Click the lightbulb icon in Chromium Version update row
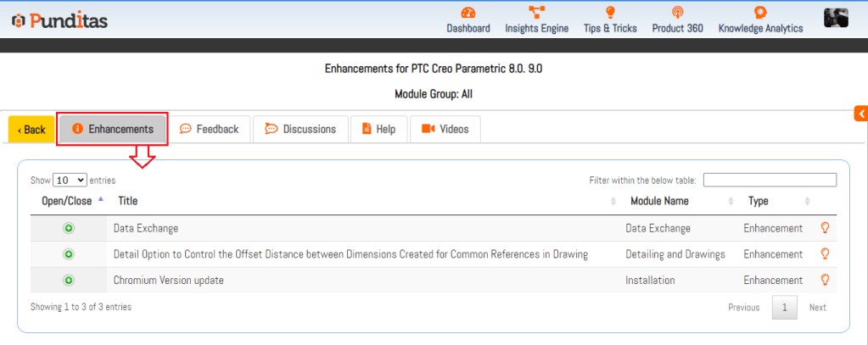This screenshot has width=868, height=345. click(824, 280)
